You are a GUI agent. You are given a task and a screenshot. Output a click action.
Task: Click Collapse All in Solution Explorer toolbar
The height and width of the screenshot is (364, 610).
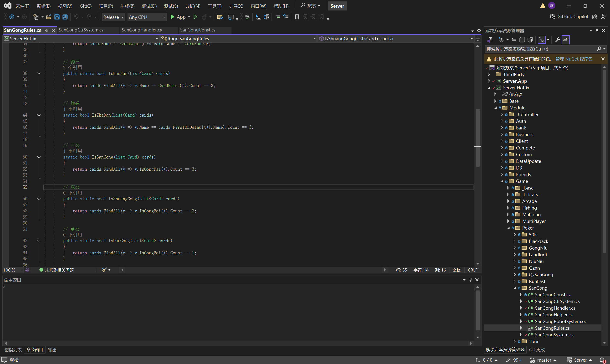point(522,40)
